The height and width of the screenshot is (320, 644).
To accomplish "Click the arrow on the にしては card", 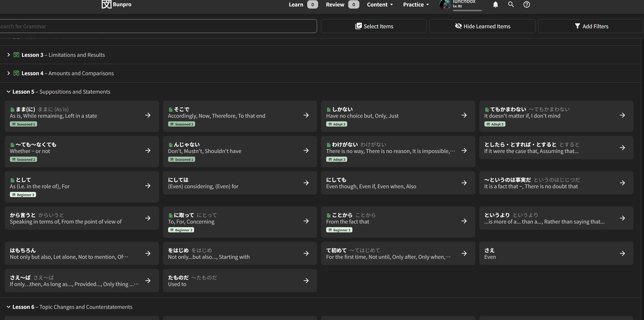I will (306, 183).
